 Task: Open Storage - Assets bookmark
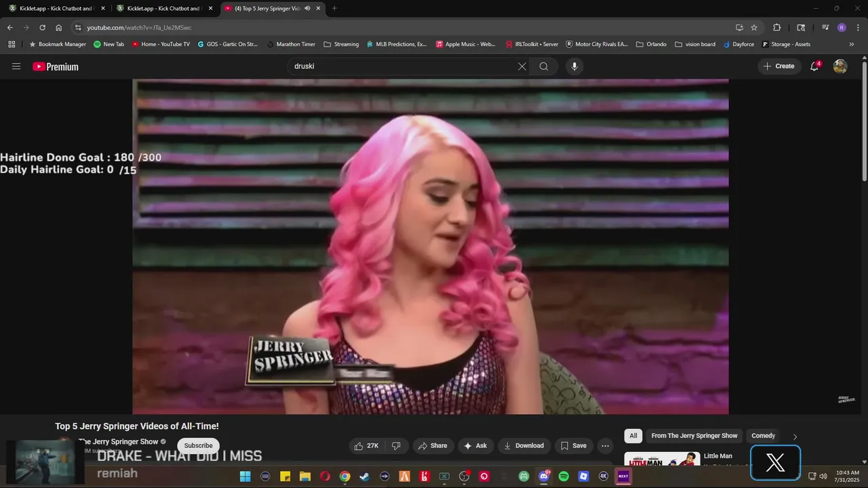tap(787, 44)
